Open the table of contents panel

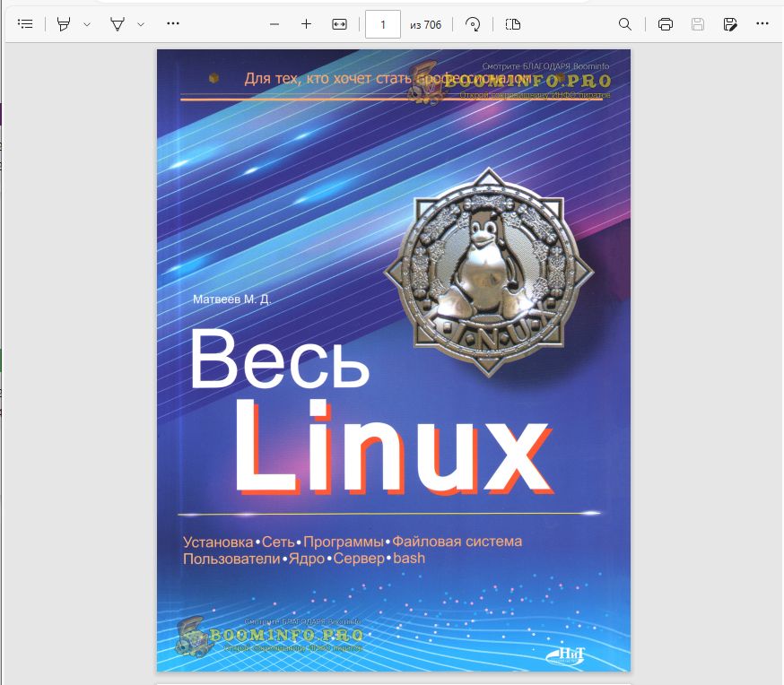pyautogui.click(x=25, y=24)
